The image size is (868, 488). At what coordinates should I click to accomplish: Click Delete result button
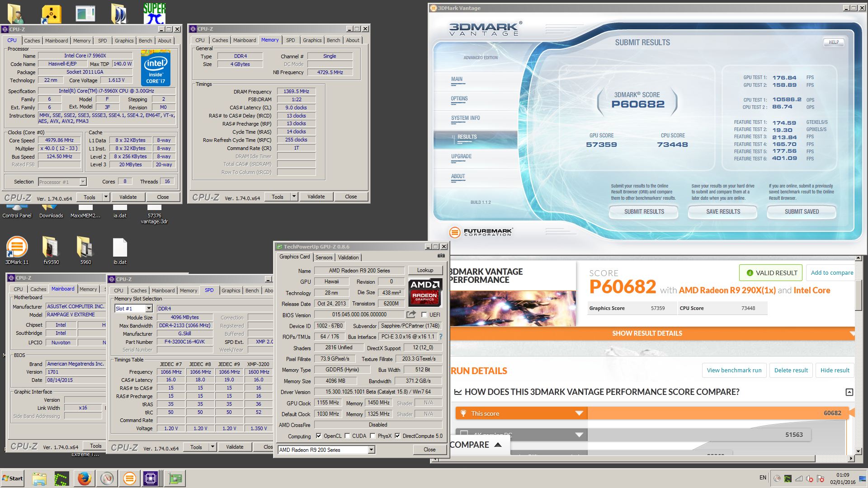click(791, 370)
